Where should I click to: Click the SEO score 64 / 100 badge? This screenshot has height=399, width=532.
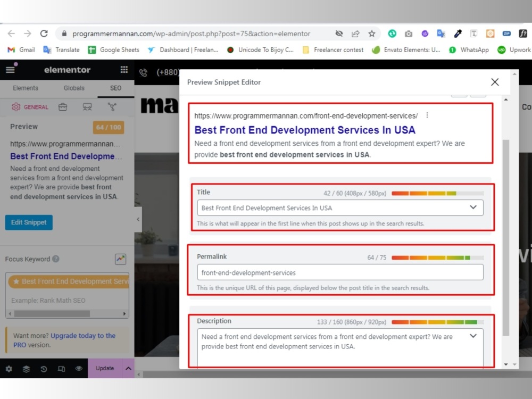(109, 127)
